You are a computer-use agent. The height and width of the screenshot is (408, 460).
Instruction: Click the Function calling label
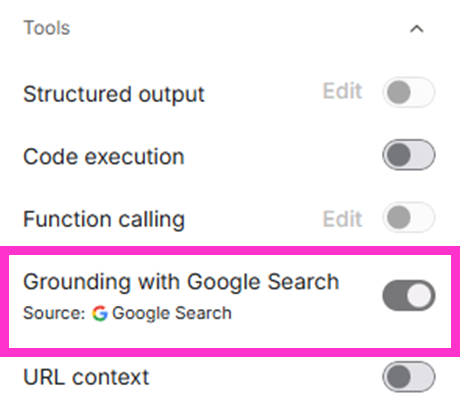[x=104, y=220]
